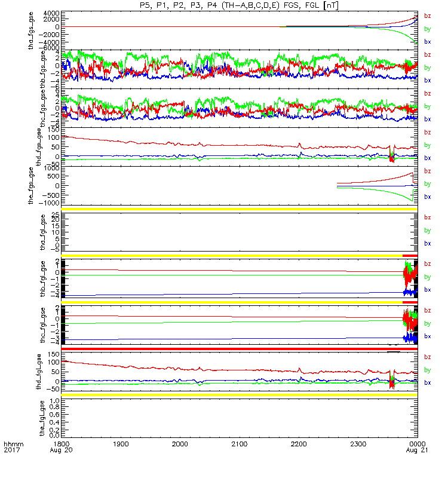This screenshot has height=478, width=448.
Task: Click the by legend in tha_fgs_gse panel
Action: (428, 29)
